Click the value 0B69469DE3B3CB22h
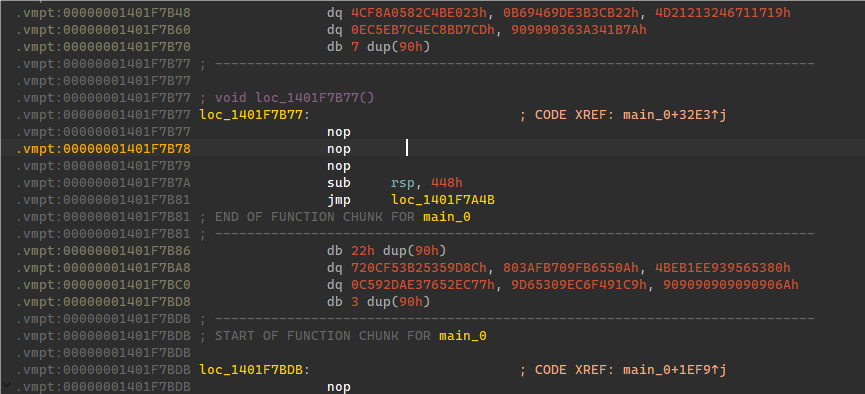Viewport: 865px width, 394px height. coord(572,13)
